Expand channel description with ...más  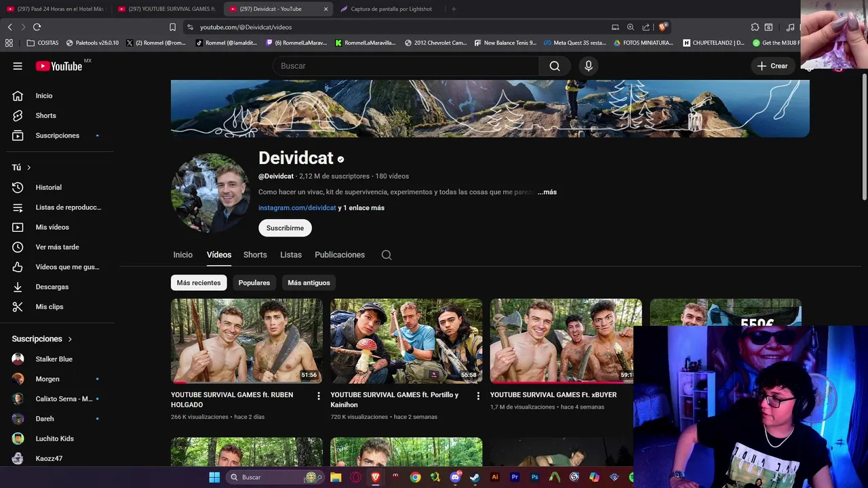tap(547, 192)
